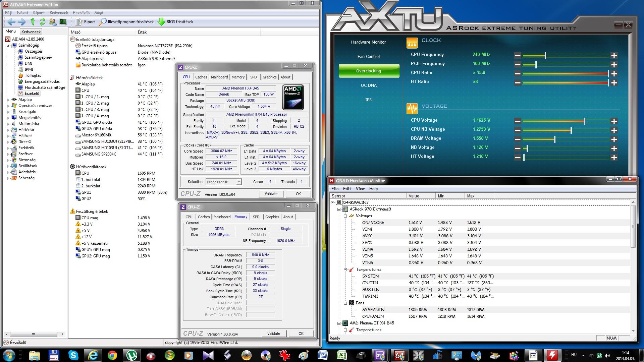Viewport: 644px width, 362px height.
Task: Select Összegzés in the AIDA64 tree
Action: coord(34,51)
